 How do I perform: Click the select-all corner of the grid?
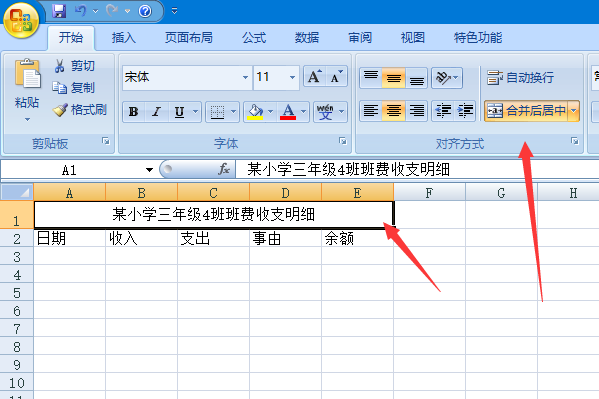(x=17, y=192)
